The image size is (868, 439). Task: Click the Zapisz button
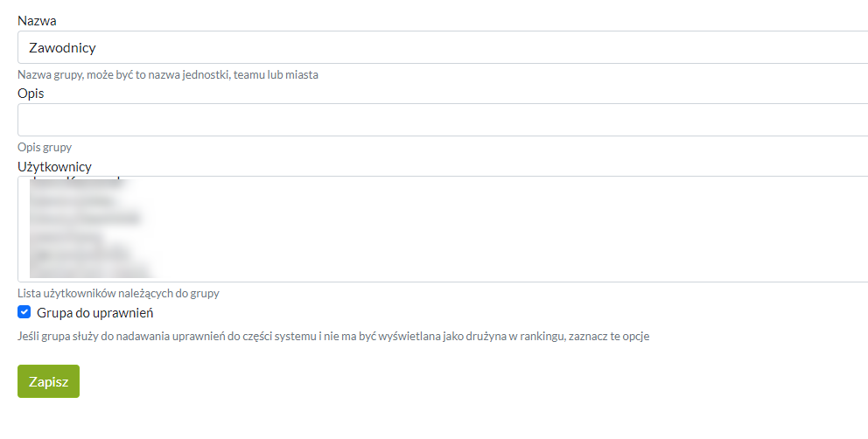48,381
